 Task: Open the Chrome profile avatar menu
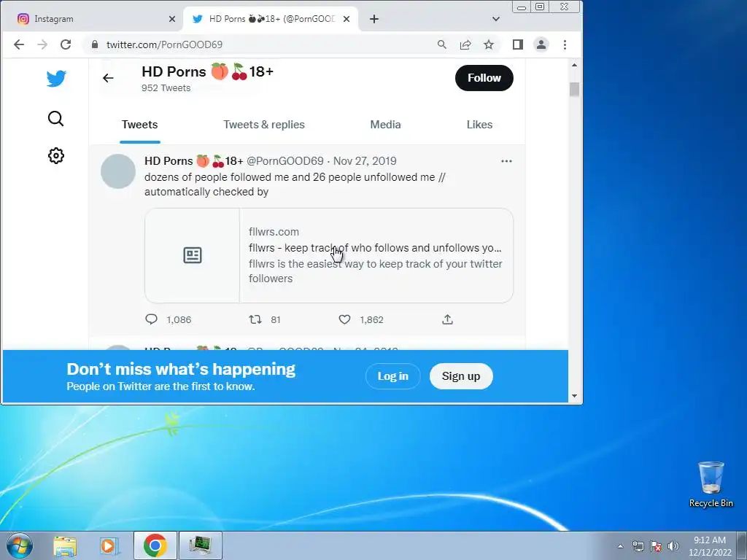coord(541,44)
